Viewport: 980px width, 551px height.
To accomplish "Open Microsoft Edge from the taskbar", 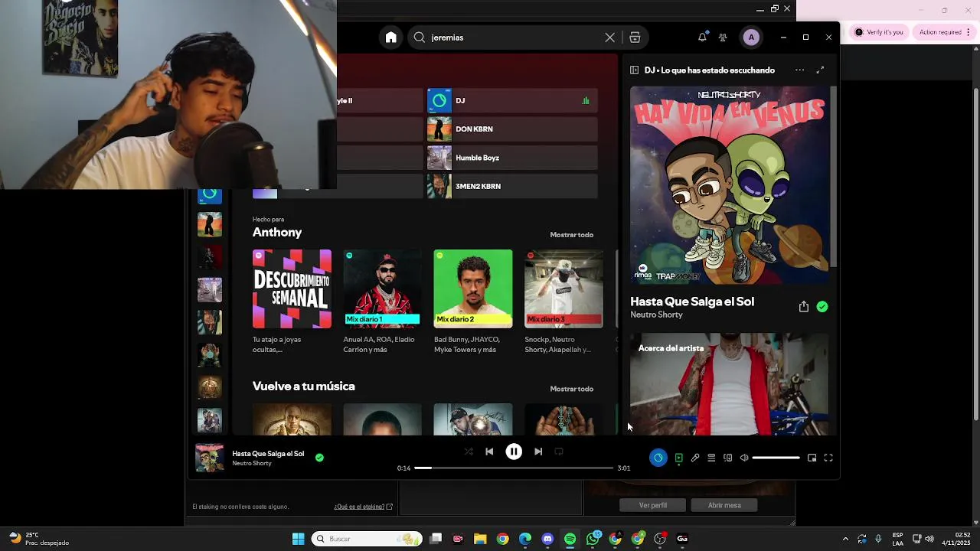I will (x=525, y=539).
